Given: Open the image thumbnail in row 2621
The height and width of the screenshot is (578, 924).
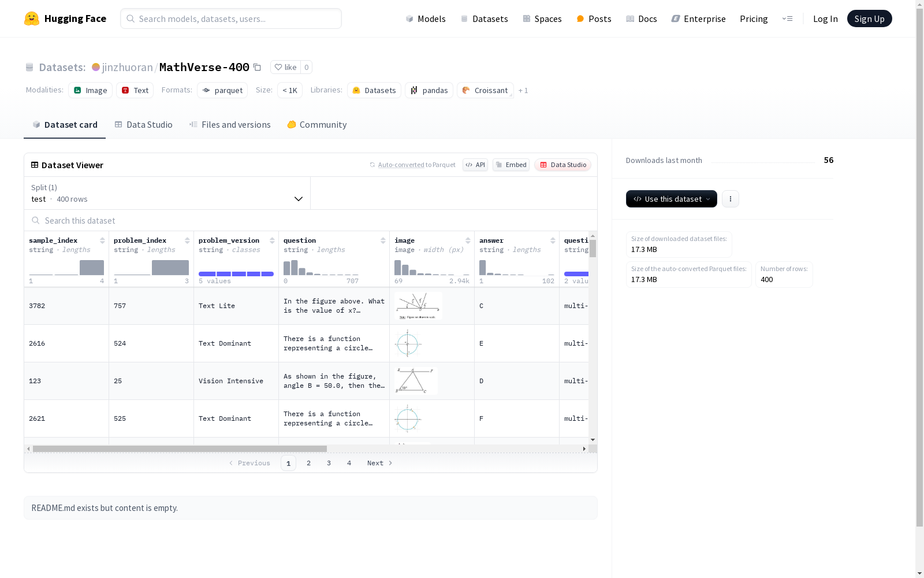Looking at the screenshot, I should [x=408, y=418].
